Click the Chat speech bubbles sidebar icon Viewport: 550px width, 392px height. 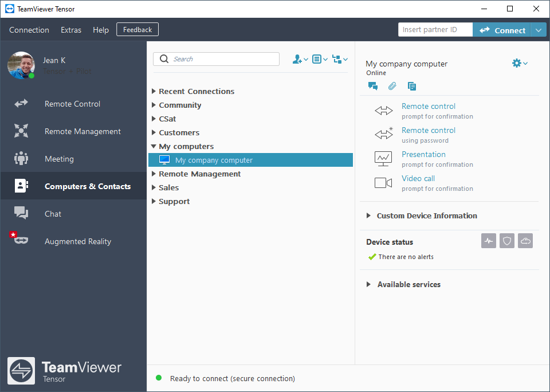[21, 213]
